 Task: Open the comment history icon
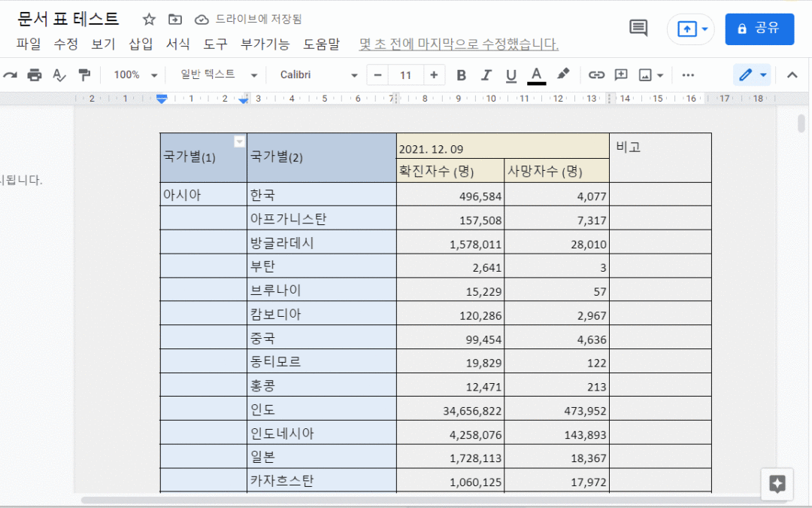pos(638,28)
